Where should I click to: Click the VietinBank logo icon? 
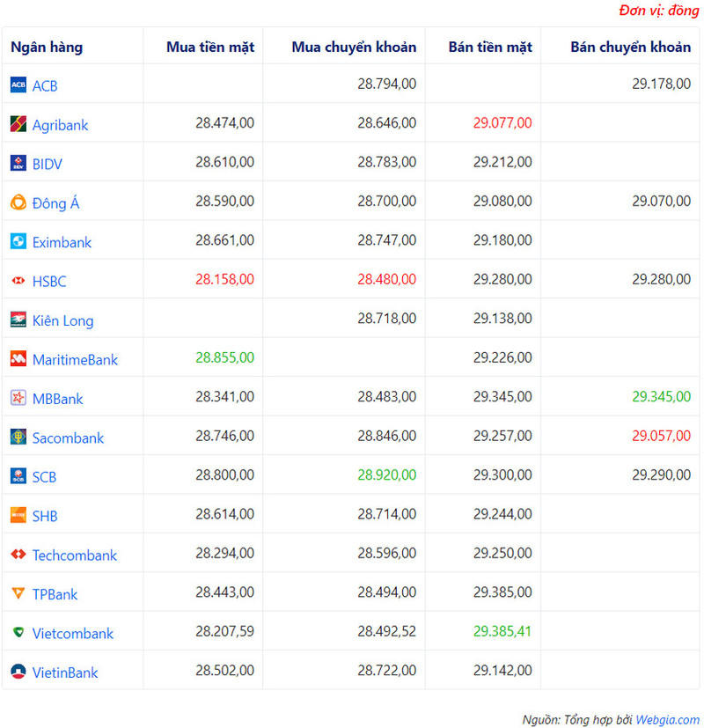pyautogui.click(x=18, y=673)
